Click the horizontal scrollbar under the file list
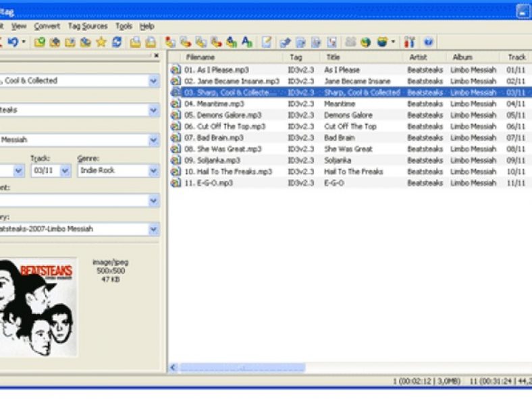This screenshot has width=532, height=399. (243, 368)
